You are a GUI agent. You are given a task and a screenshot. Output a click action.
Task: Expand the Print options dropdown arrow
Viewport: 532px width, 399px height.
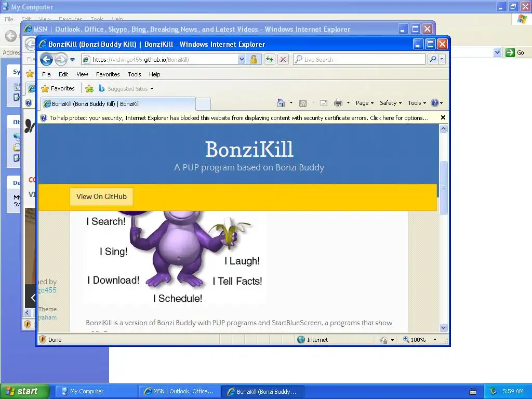pos(348,103)
